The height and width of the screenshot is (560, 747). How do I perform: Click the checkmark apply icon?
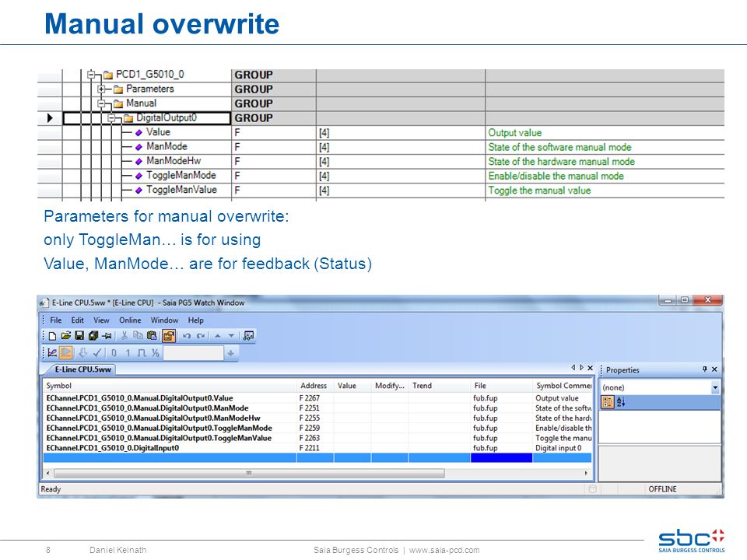click(x=96, y=353)
